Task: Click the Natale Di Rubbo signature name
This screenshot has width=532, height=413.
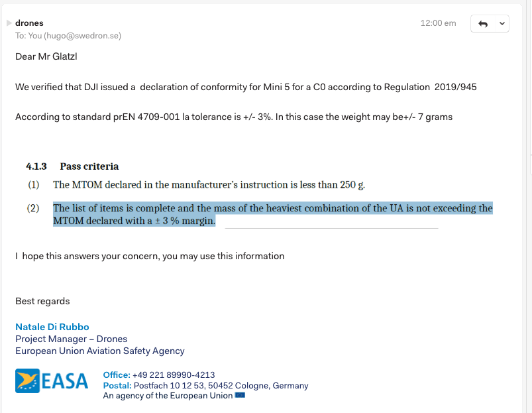Action: [52, 327]
